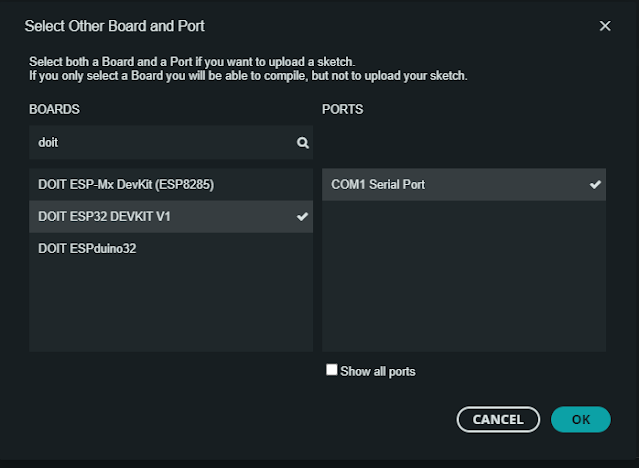Click checkmark beside COM1 Serial Port
Image resolution: width=639 pixels, height=468 pixels.
[595, 185]
